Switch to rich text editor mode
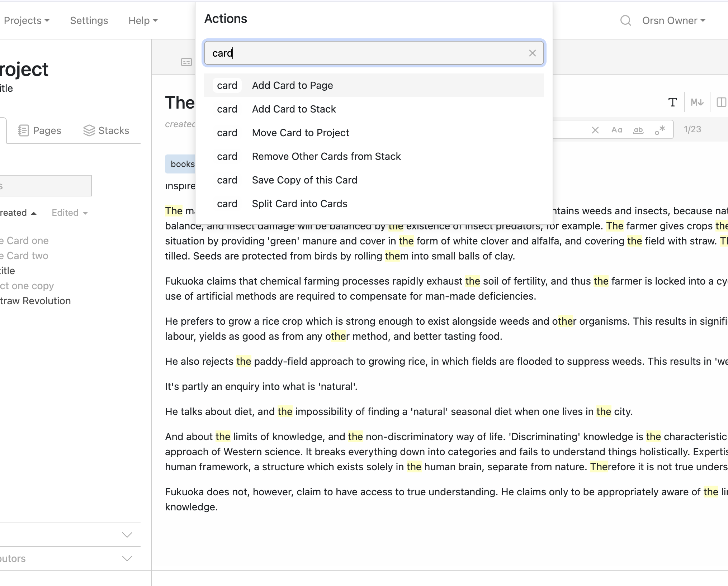The width and height of the screenshot is (728, 586). click(x=673, y=103)
